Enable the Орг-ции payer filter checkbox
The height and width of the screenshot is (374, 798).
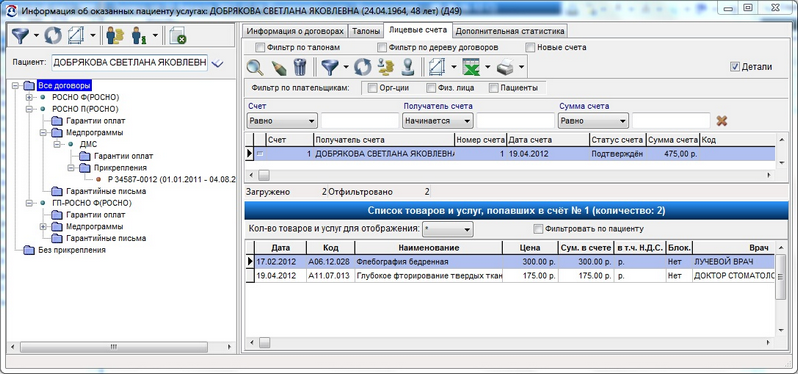click(372, 88)
